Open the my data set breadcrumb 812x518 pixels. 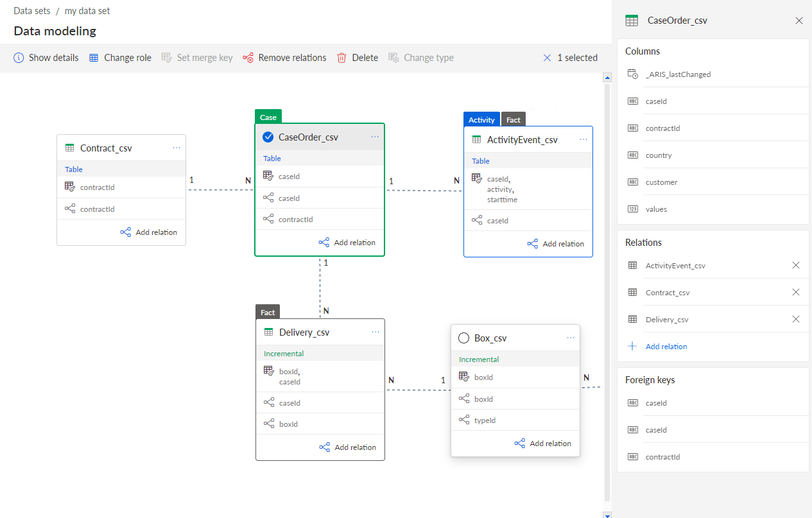click(x=87, y=11)
